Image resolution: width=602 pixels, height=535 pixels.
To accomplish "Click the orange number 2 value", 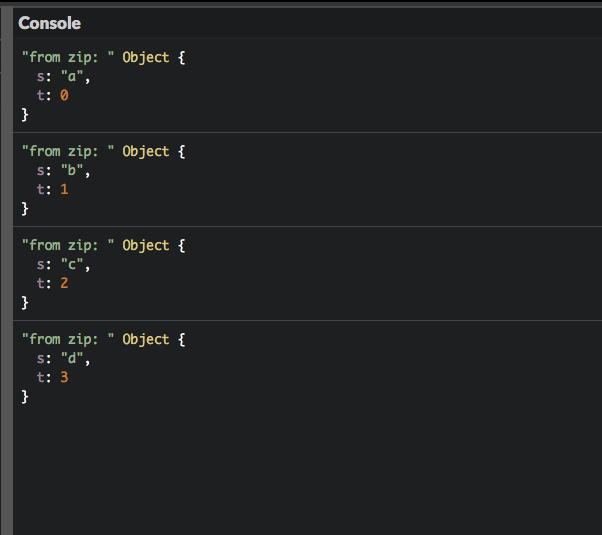I will [64, 284].
